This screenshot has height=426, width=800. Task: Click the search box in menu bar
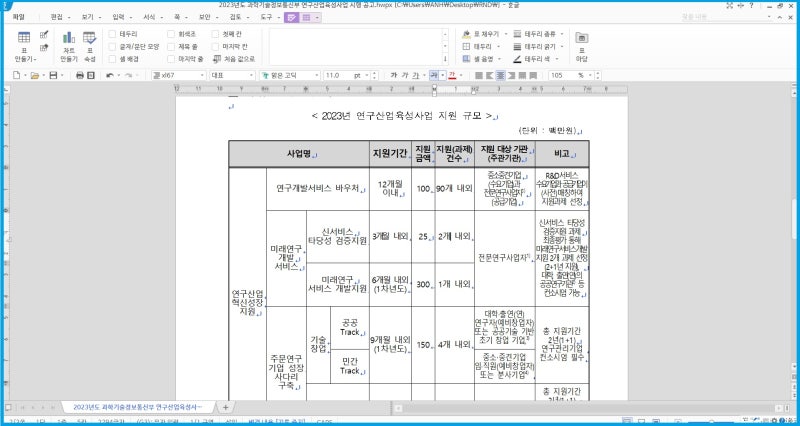(x=726, y=17)
